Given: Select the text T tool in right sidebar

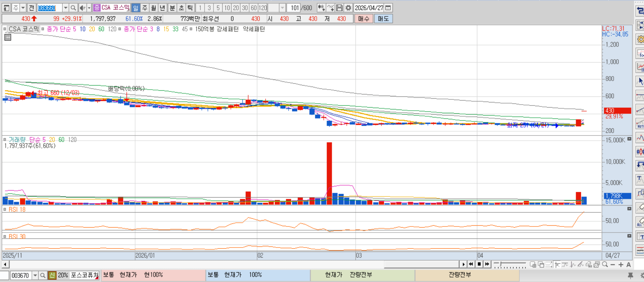Looking at the screenshot, I should 640,179.
